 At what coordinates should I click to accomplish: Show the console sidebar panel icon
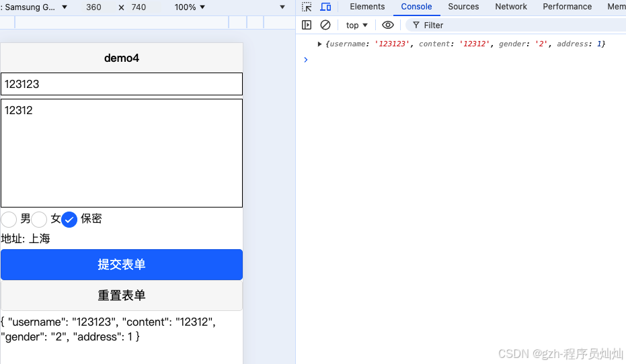pos(307,25)
